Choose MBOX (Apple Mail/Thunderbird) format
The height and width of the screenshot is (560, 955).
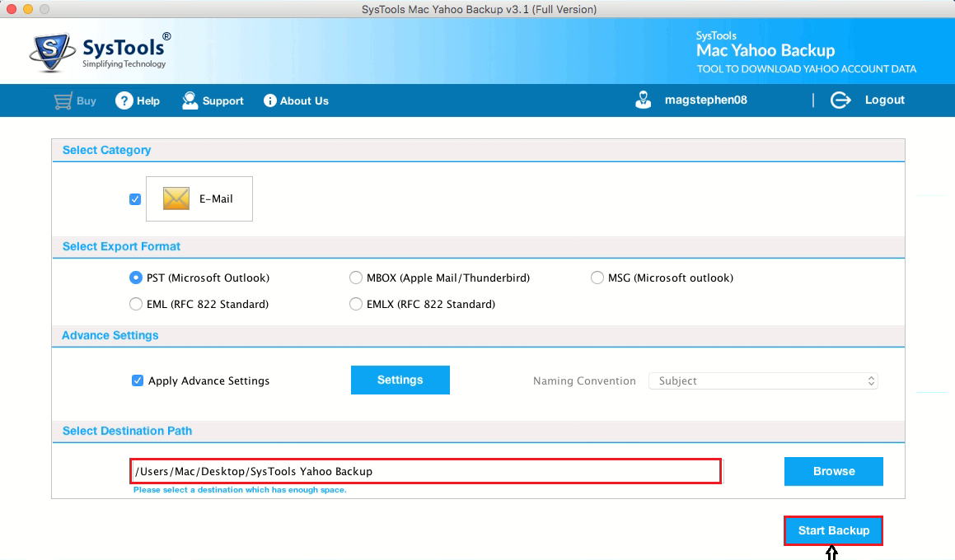click(356, 278)
